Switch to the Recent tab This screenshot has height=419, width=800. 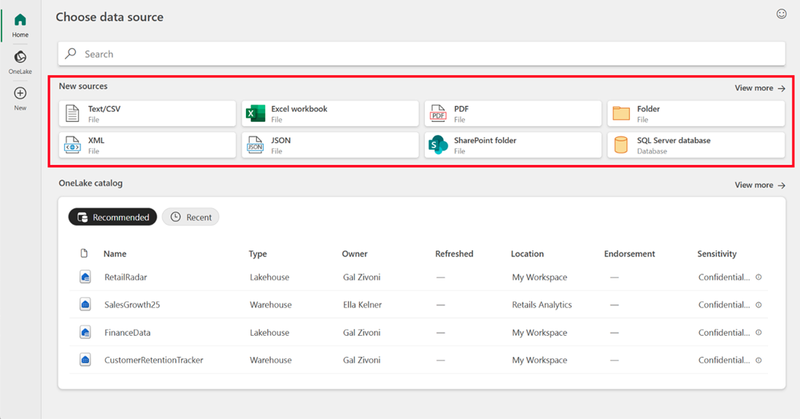(x=191, y=217)
